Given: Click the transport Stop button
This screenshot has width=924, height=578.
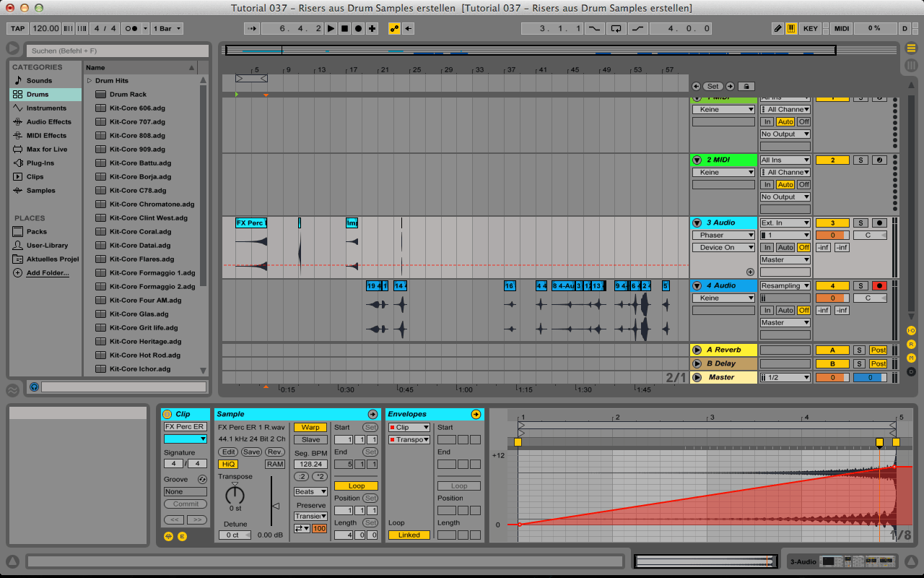Looking at the screenshot, I should [344, 29].
